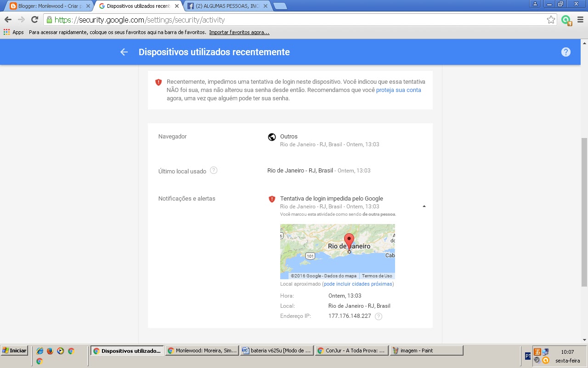Close the Dispositivos utilizados tab
Image resolution: width=588 pixels, height=368 pixels.
[177, 6]
